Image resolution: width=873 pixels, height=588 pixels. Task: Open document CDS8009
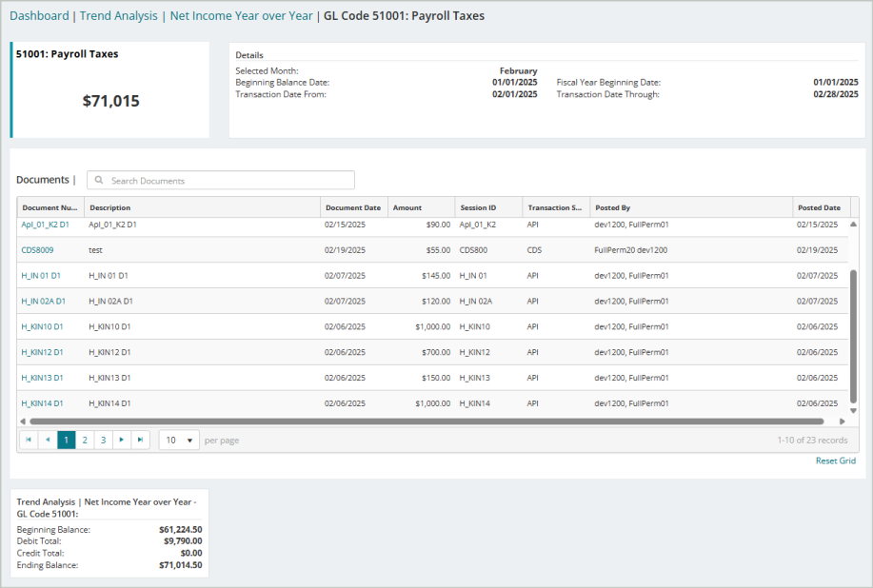pyautogui.click(x=37, y=250)
